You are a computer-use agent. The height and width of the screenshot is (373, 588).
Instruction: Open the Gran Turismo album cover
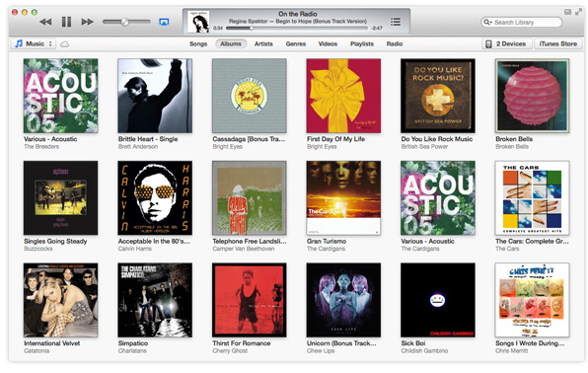pos(343,197)
